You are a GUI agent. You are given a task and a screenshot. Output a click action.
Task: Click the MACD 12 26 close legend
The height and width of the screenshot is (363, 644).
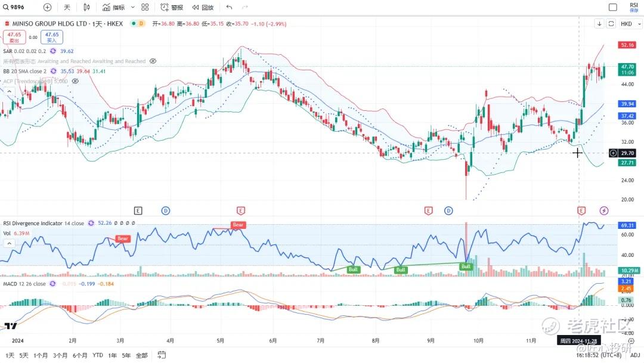tap(24, 284)
